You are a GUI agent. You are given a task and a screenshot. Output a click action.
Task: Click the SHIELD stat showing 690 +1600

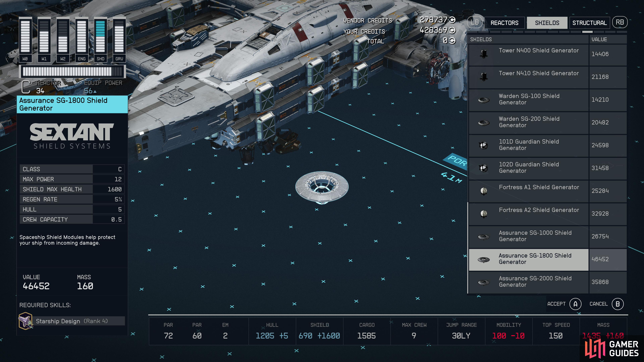[319, 331]
